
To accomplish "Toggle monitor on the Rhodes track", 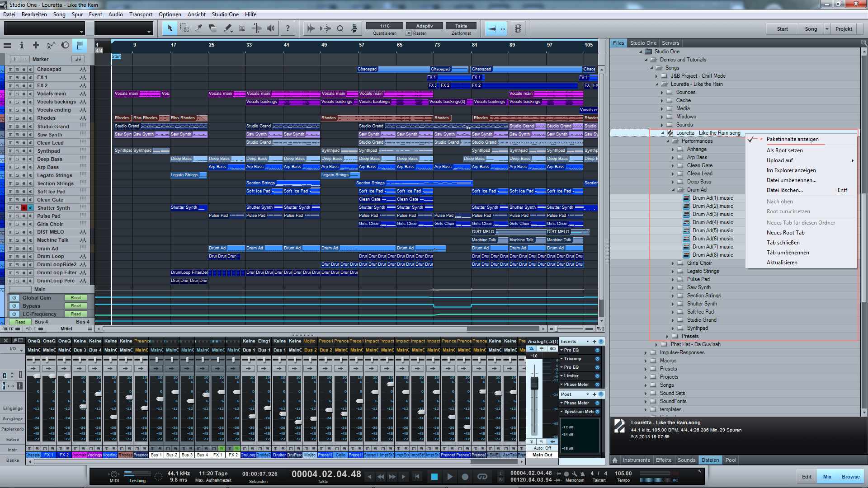I will click(x=31, y=118).
